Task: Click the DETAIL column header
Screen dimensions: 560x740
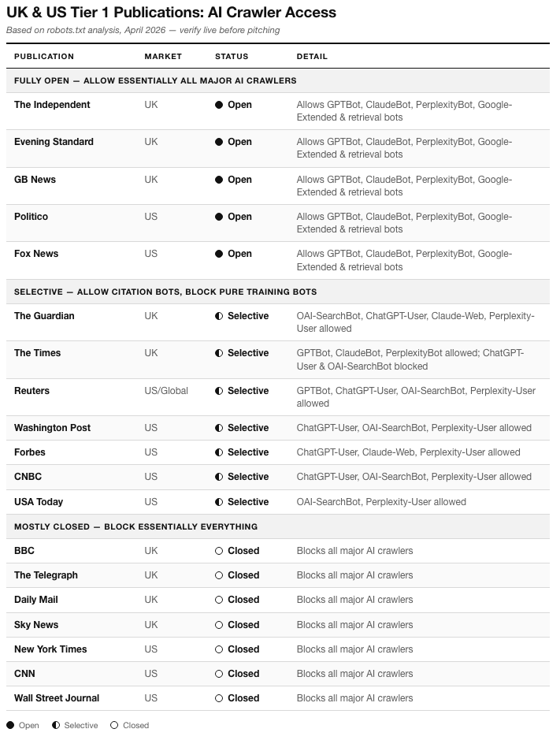Action: point(312,57)
